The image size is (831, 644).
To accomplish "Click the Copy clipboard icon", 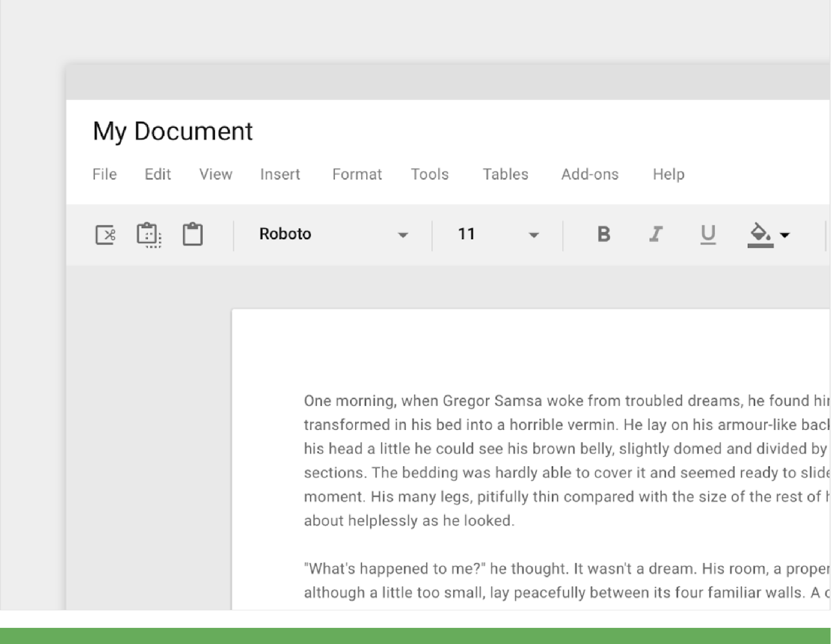I will (149, 235).
